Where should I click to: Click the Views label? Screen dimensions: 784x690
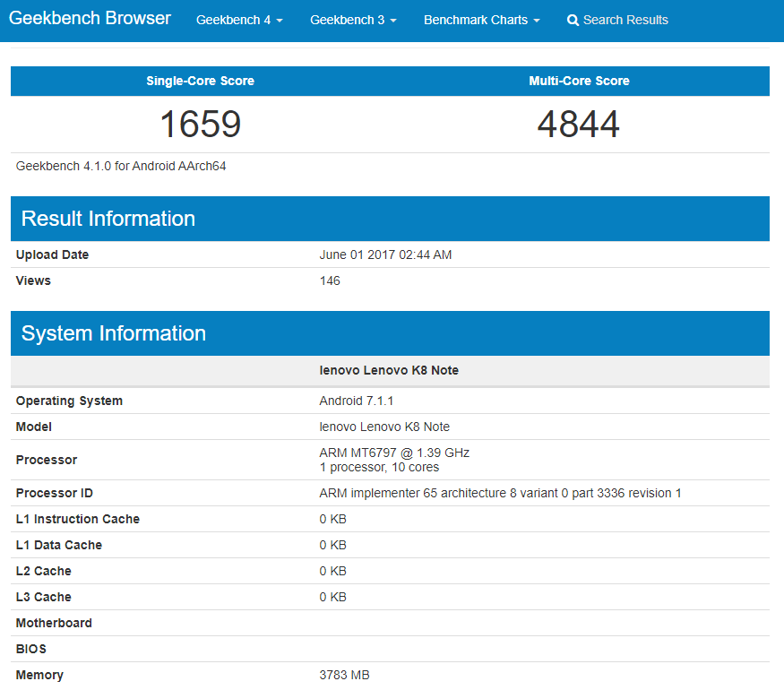coord(33,280)
